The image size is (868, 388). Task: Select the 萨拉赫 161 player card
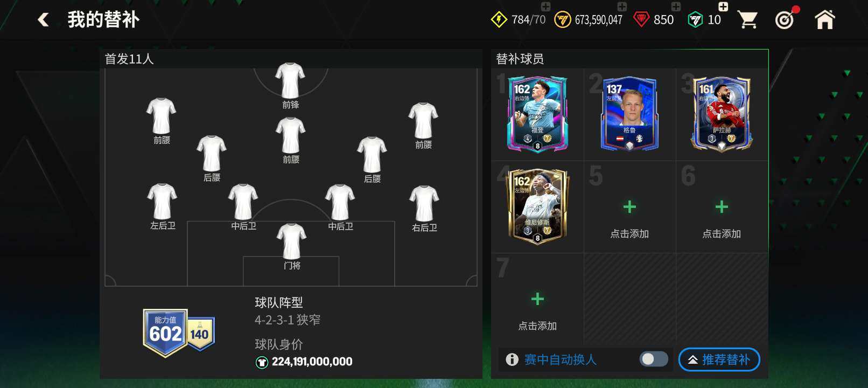click(x=722, y=114)
